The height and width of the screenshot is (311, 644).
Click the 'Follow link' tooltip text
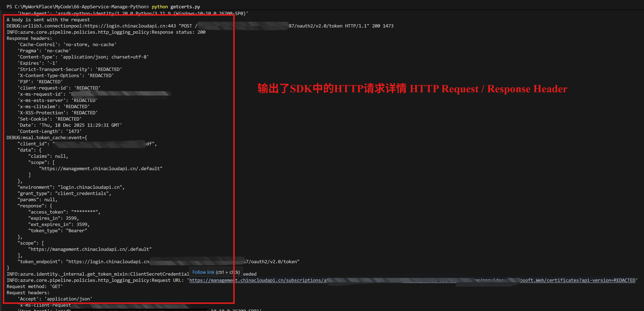click(x=203, y=272)
